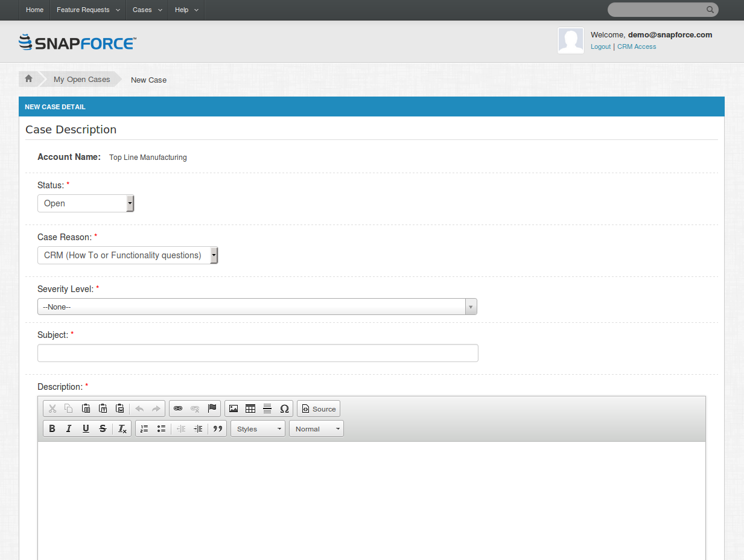Expand the Feature Requests menu
Viewport: 744px width, 560px height.
coord(88,10)
